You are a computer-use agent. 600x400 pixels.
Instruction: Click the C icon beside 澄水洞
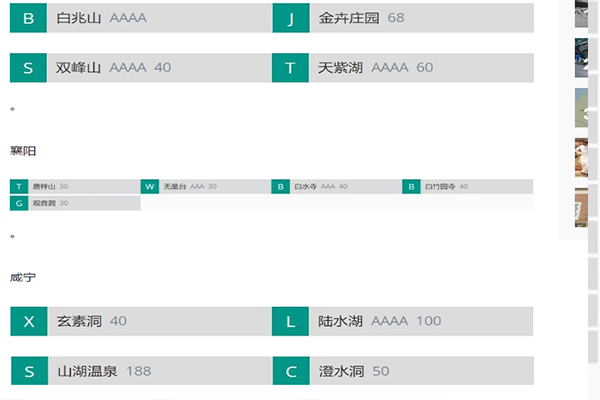click(x=291, y=371)
